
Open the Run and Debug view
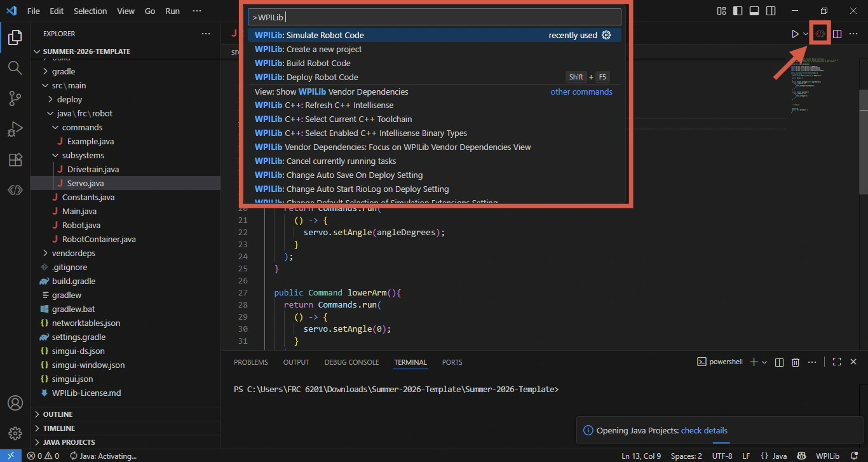pyautogui.click(x=15, y=129)
